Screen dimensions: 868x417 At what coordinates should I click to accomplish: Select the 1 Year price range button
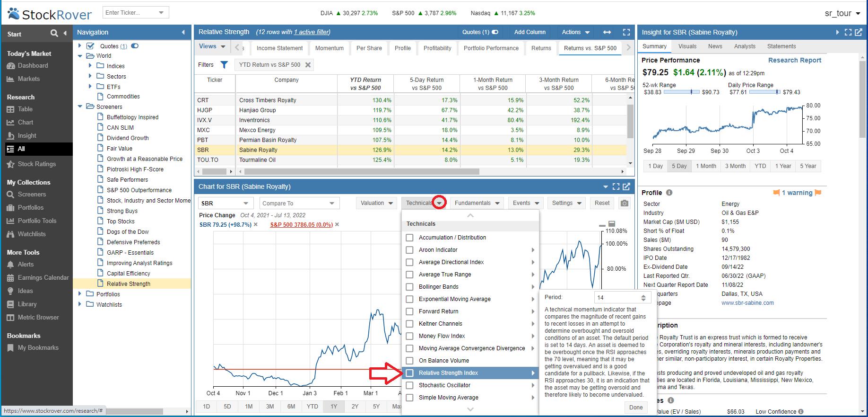click(x=783, y=166)
